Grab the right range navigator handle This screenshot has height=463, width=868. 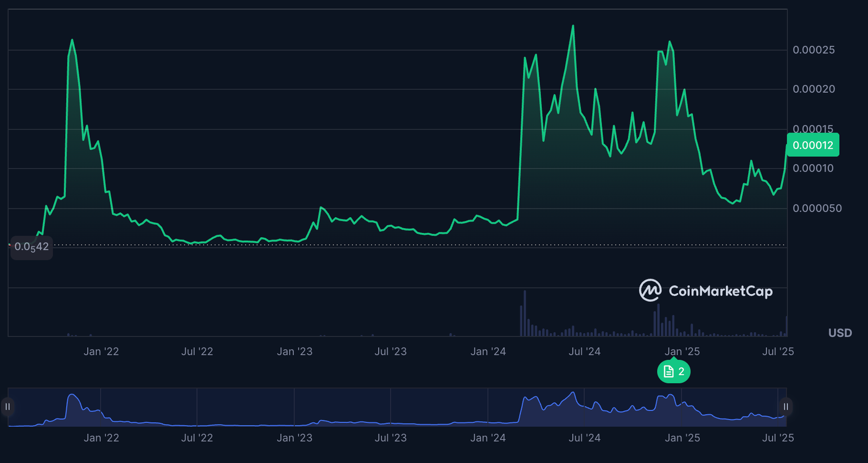click(x=786, y=407)
